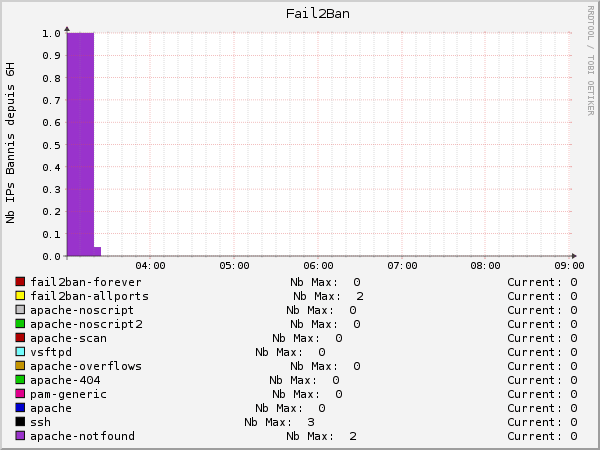600x450 pixels.
Task: Click the 06:00 time axis label
Action: (318, 266)
